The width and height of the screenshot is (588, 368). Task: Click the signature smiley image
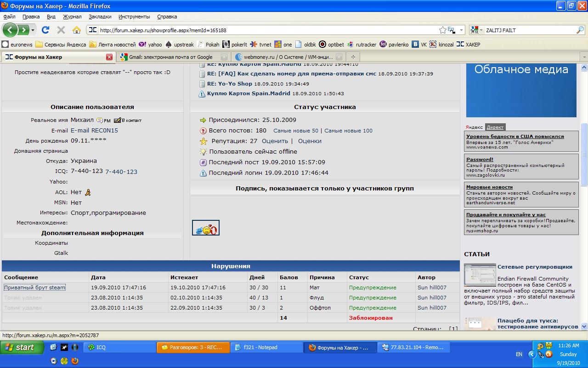pos(206,228)
